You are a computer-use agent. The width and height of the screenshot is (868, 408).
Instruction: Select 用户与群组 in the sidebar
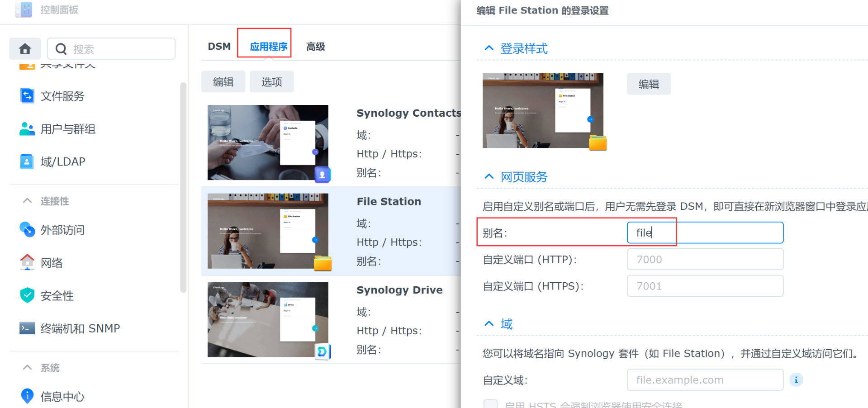click(x=68, y=129)
